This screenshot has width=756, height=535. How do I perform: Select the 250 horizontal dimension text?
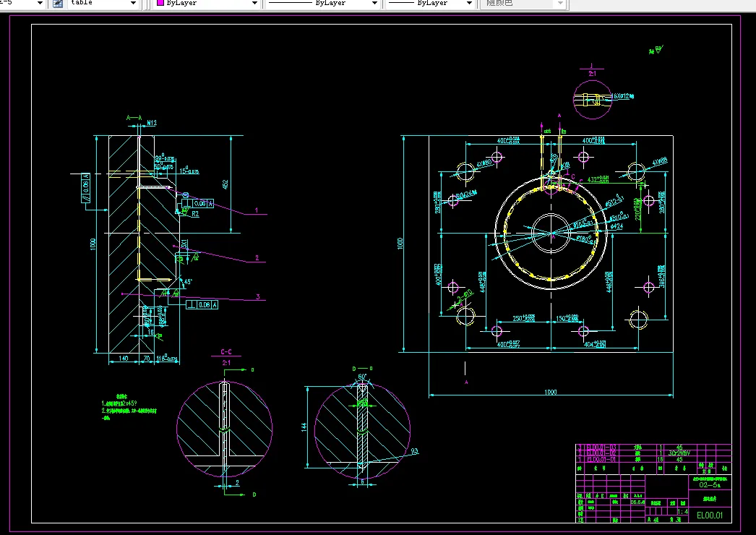tap(523, 318)
